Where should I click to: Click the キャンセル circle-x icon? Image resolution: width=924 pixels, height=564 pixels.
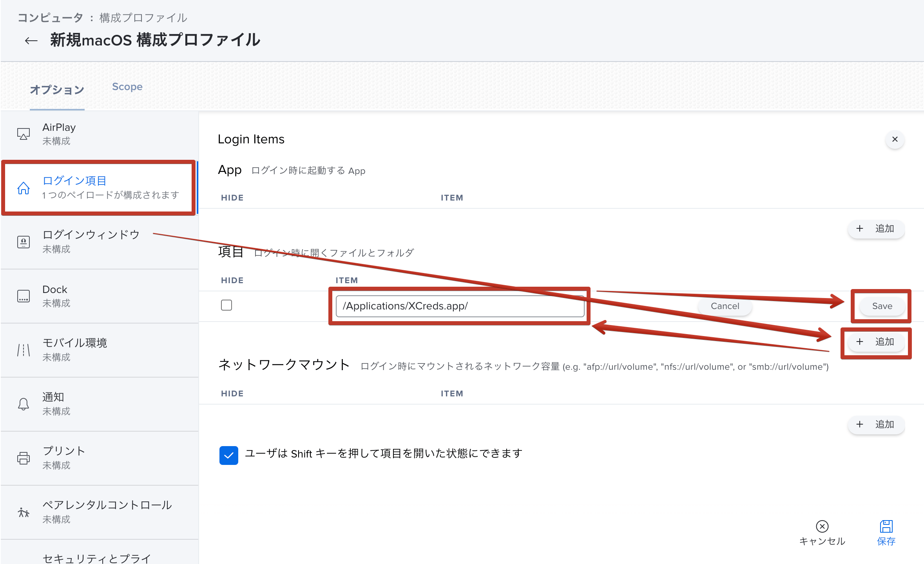(x=822, y=526)
